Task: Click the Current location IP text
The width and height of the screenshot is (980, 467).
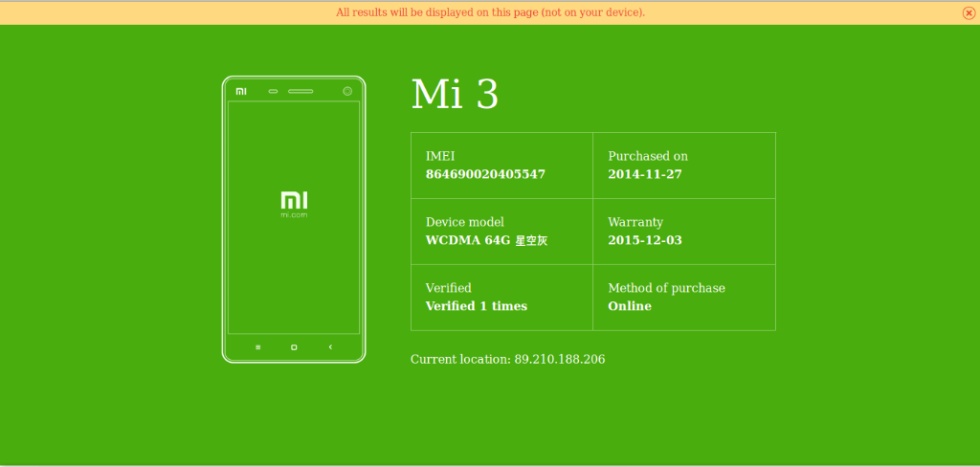Action: [508, 360]
